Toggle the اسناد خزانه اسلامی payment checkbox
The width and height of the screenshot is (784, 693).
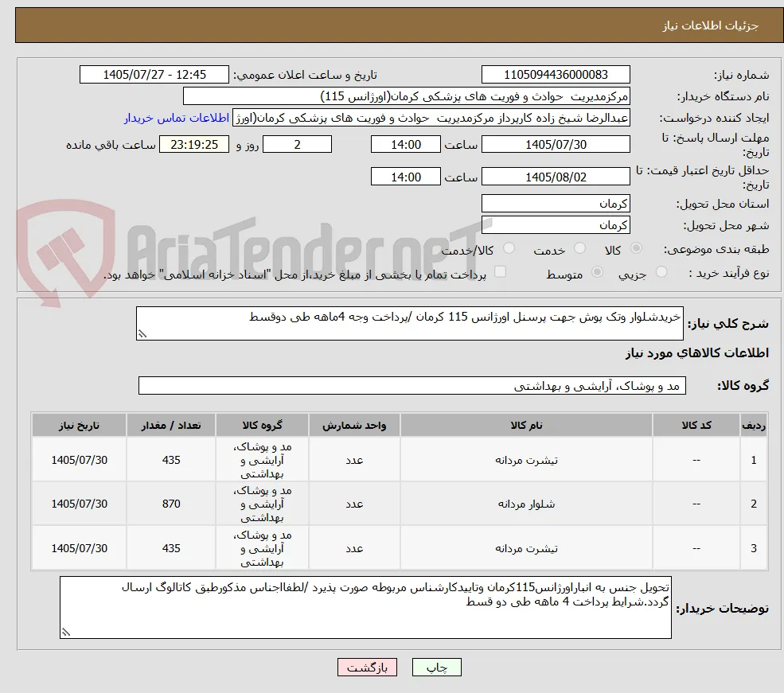coord(500,272)
